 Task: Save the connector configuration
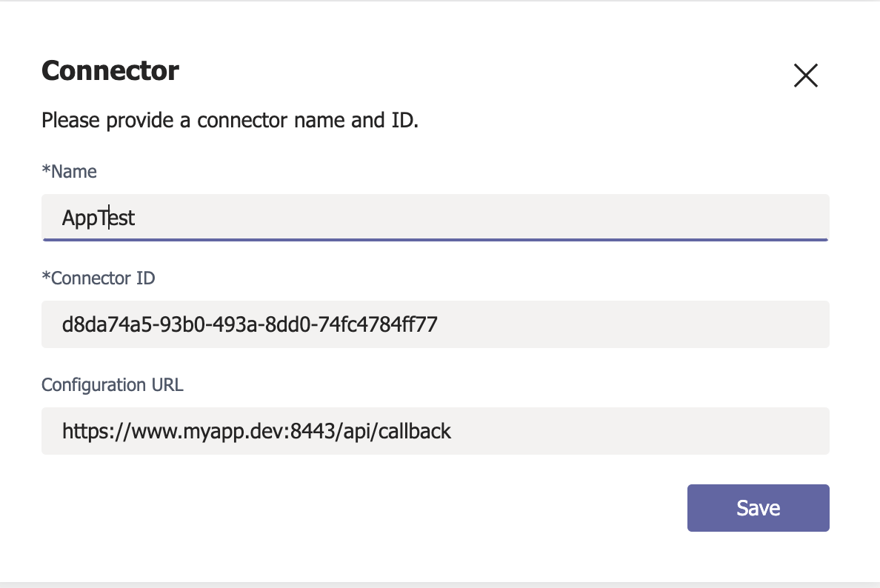pos(758,507)
